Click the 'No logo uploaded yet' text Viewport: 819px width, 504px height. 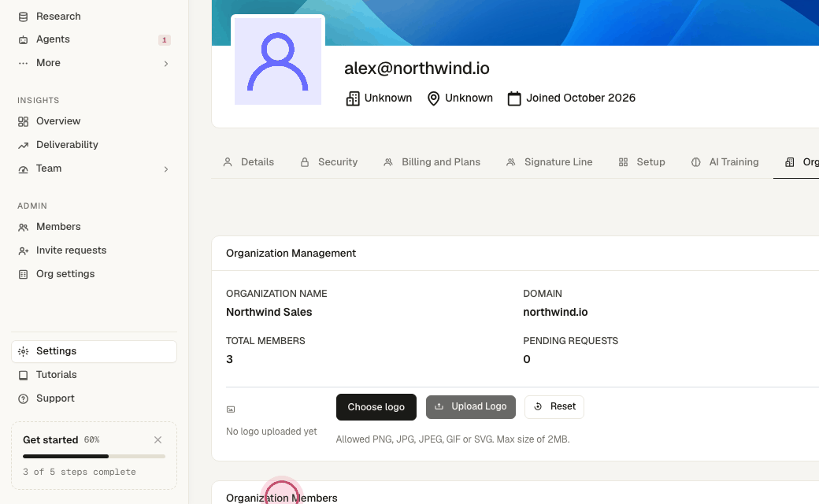272,432
